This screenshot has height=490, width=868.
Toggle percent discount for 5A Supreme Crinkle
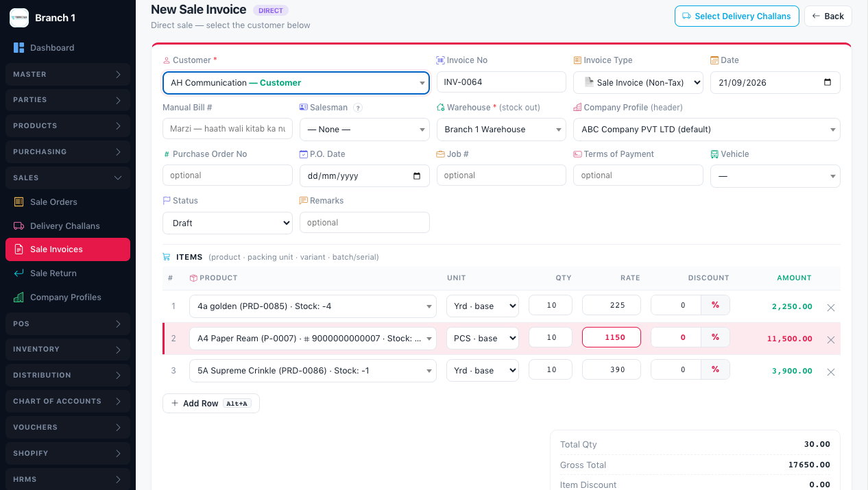[715, 369]
